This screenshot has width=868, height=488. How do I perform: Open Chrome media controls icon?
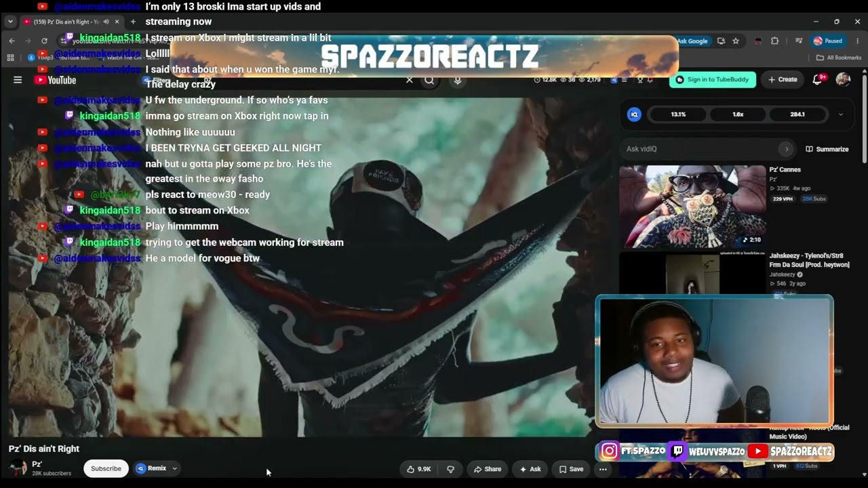click(800, 41)
